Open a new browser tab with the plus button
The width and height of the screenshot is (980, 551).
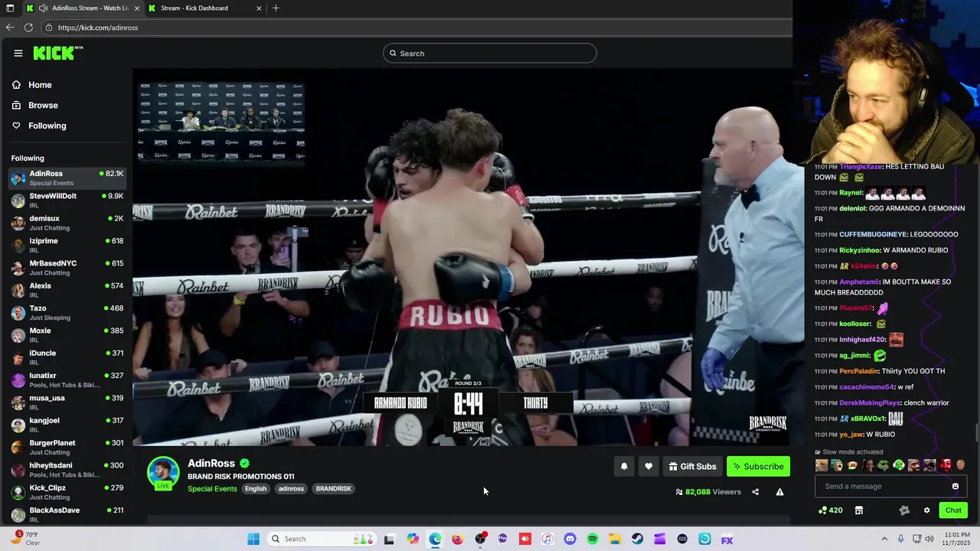pyautogui.click(x=276, y=8)
